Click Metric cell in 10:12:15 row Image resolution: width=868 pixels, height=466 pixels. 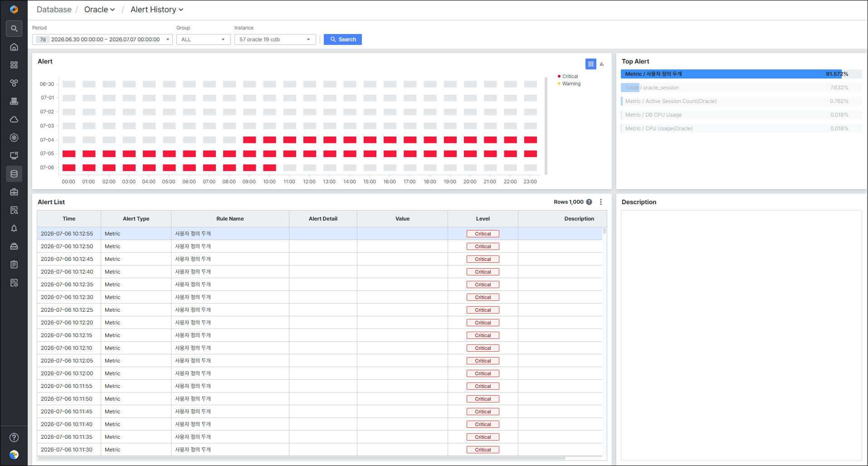(136, 335)
